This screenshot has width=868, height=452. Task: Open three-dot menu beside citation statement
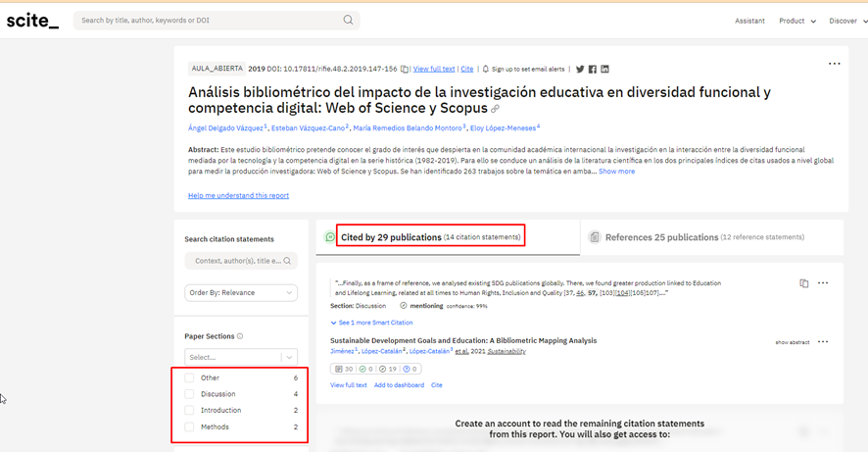(823, 283)
